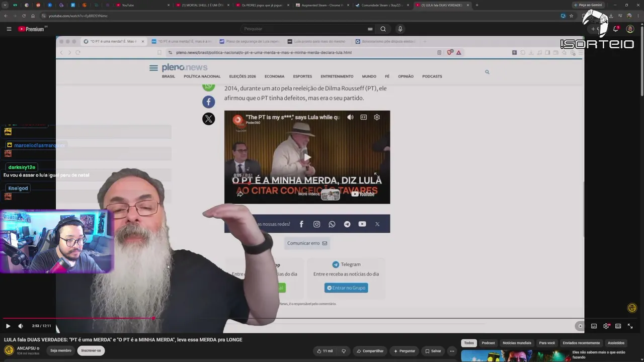Open the video player settings gear
The height and width of the screenshot is (362, 644).
(606, 326)
